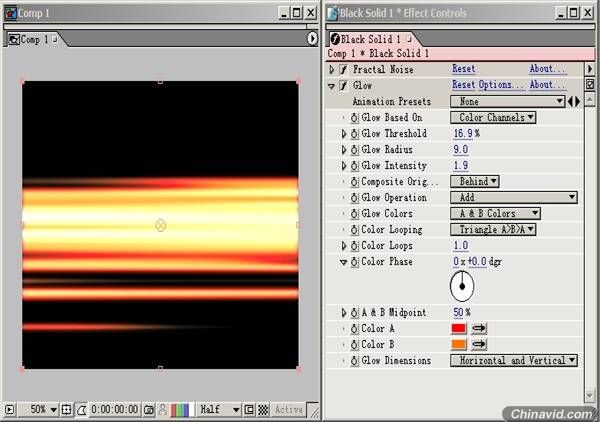This screenshot has width=600, height=422.
Task: Toggle the Fractal Noise effect switch
Action: 344,69
